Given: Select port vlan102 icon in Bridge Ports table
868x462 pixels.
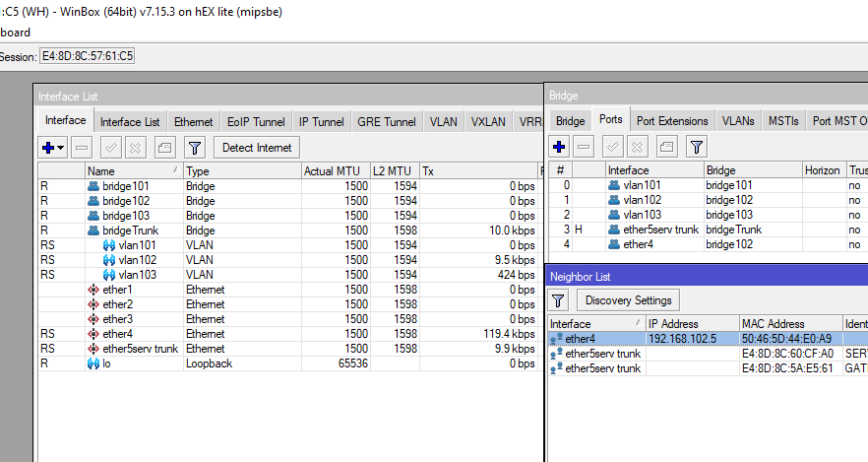Looking at the screenshot, I should point(614,200).
